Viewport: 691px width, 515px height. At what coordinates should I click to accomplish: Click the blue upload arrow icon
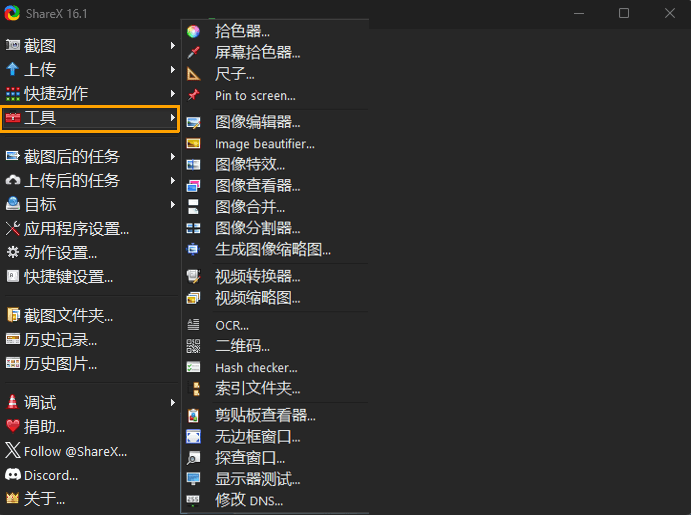pyautogui.click(x=13, y=69)
